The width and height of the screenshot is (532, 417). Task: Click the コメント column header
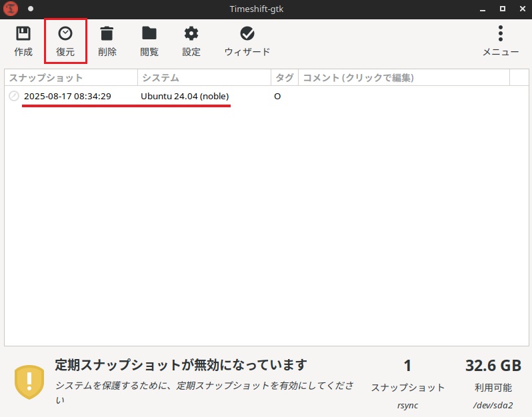pyautogui.click(x=404, y=78)
